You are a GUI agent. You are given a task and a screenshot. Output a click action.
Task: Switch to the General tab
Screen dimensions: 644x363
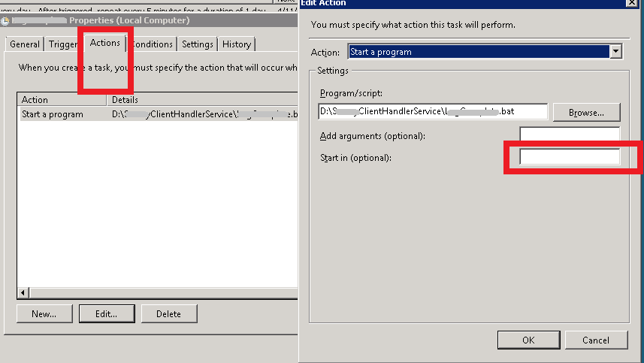tap(25, 44)
